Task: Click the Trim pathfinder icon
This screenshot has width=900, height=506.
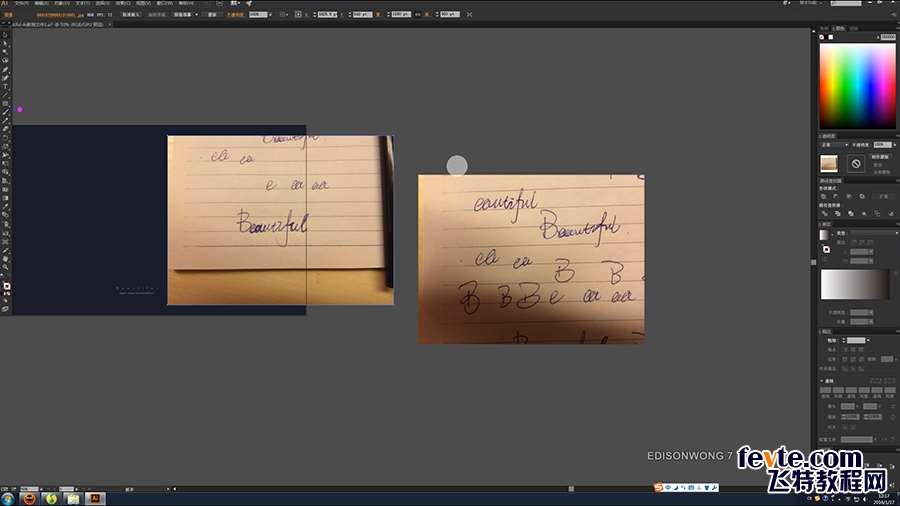Action: pyautogui.click(x=837, y=213)
